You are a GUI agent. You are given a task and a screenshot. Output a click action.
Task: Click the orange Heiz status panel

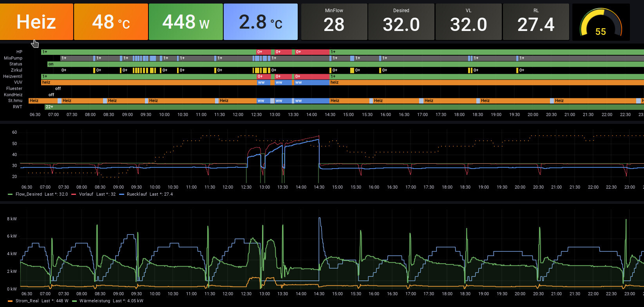pyautogui.click(x=36, y=22)
